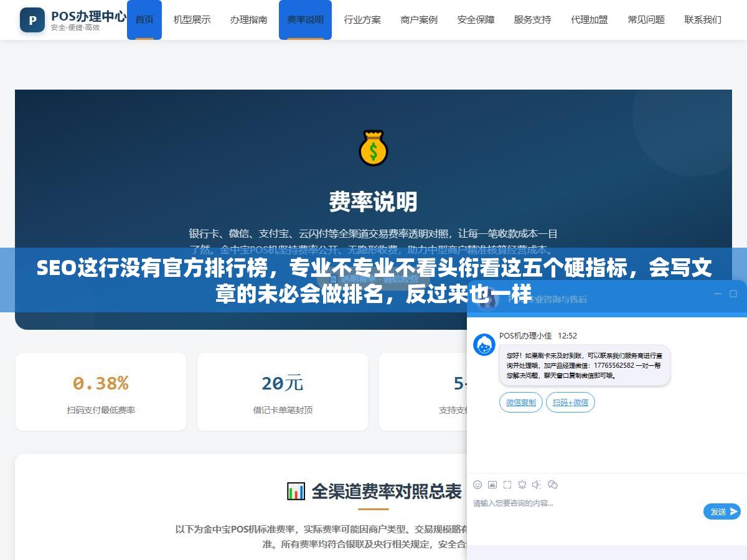Click the POS机办理小佳 agent name

point(525,336)
